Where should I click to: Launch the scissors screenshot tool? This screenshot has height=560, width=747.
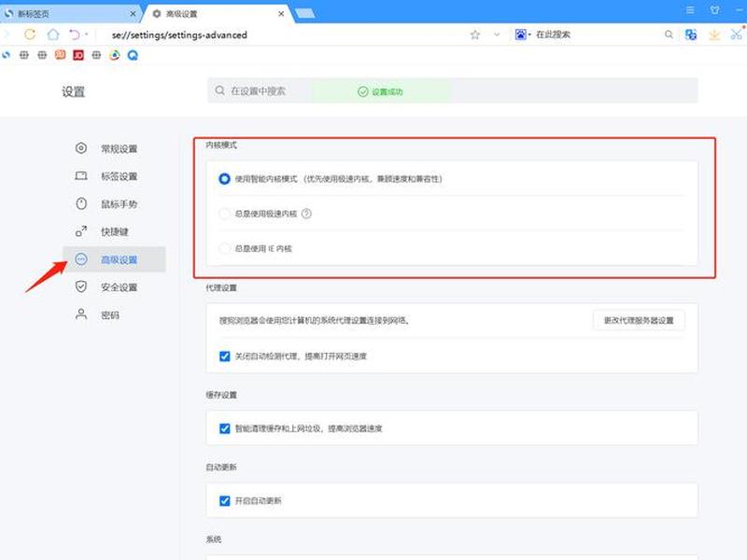[737, 35]
